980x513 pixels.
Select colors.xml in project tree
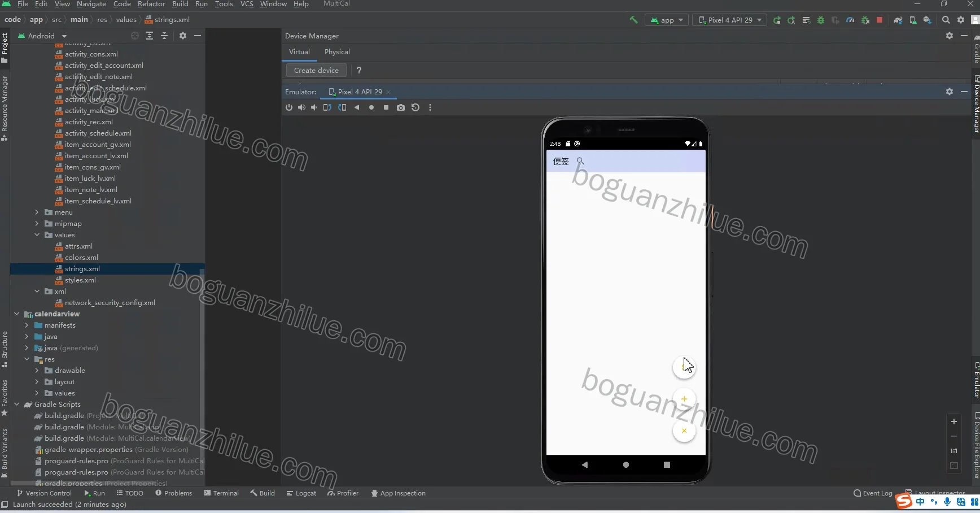click(81, 258)
